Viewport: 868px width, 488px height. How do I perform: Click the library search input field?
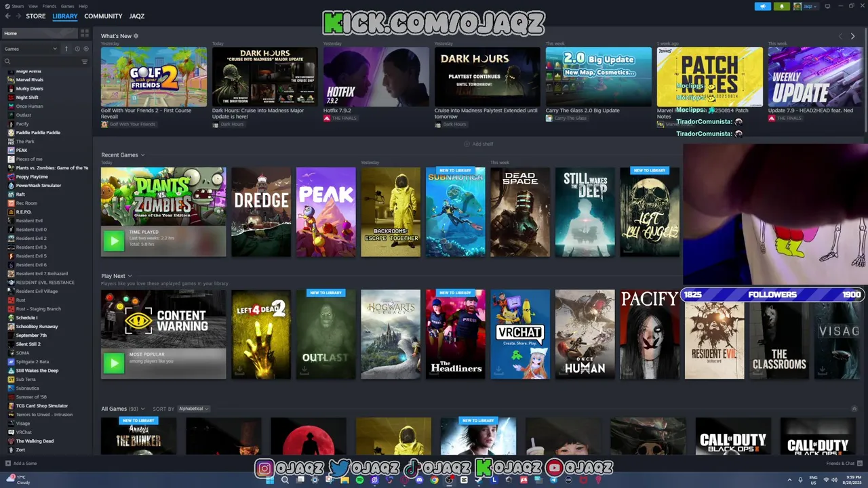point(45,62)
